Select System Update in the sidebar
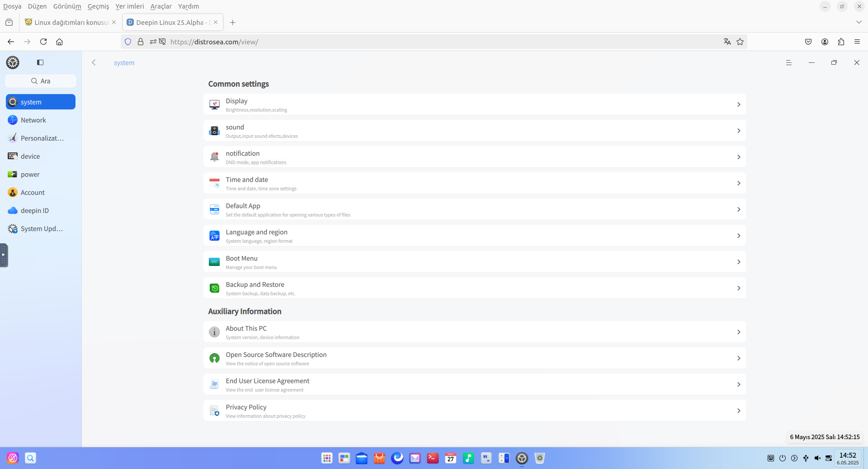 41,229
